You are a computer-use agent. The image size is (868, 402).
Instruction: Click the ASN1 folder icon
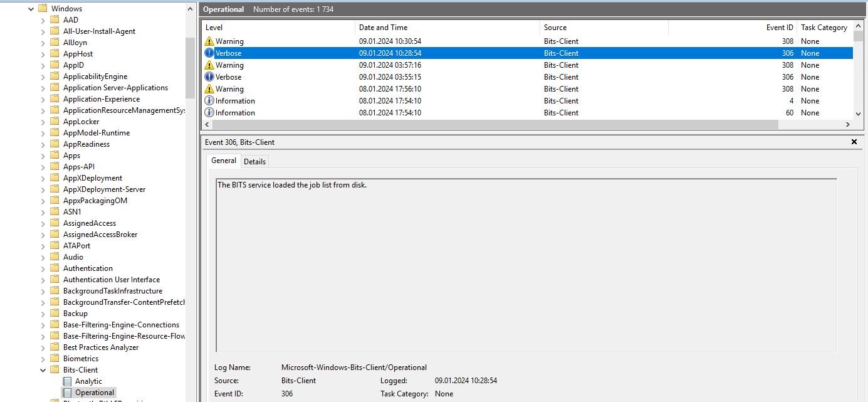coord(55,212)
